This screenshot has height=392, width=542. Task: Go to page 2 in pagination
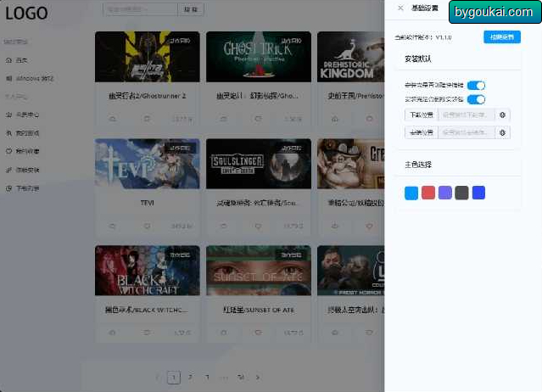tap(191, 377)
